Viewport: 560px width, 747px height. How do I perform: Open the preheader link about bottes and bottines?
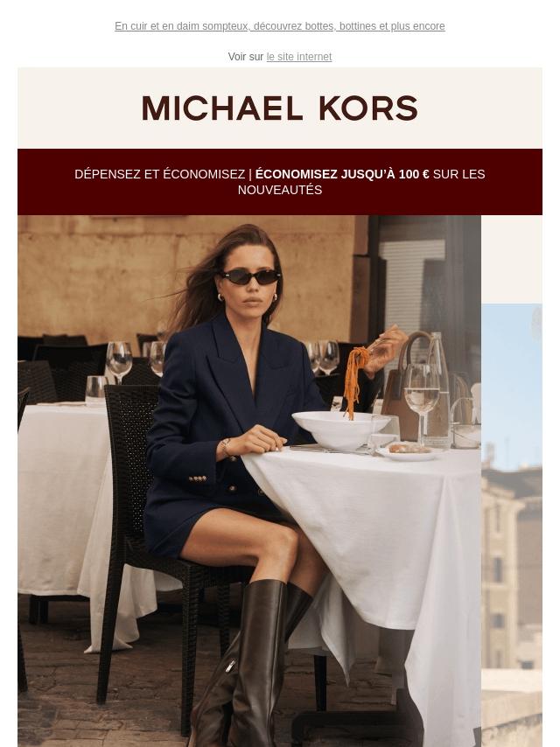click(x=280, y=26)
